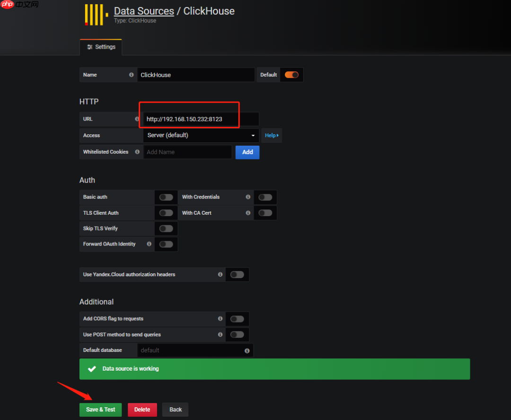Image resolution: width=511 pixels, height=420 pixels.
Task: Click the Grafana logo at the top
Action: (95, 15)
